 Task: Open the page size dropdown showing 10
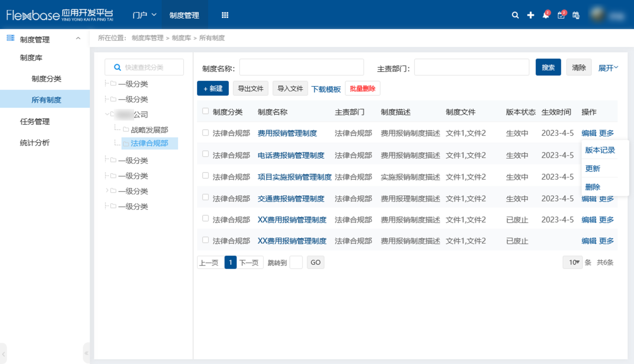[x=573, y=262]
